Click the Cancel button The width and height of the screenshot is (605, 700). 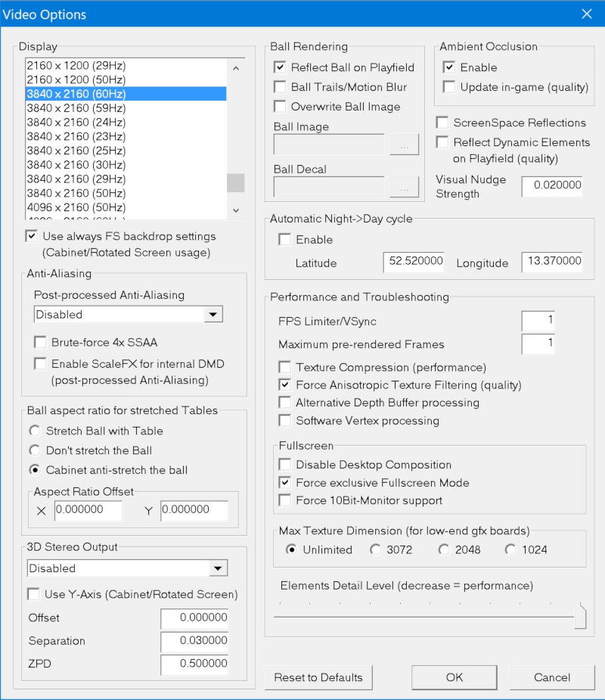click(x=551, y=677)
